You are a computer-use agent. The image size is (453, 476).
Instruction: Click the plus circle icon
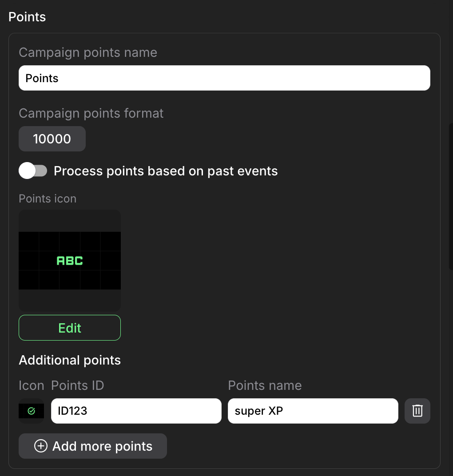pos(40,446)
